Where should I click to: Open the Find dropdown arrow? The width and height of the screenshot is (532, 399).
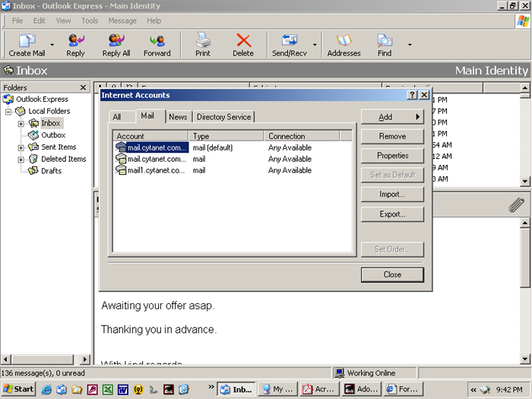tap(410, 45)
